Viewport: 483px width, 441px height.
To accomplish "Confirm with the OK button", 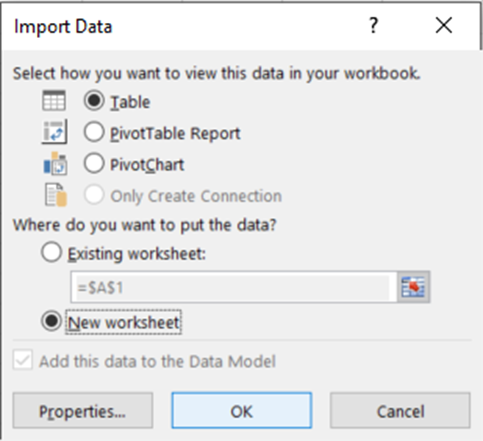I will coord(242,410).
